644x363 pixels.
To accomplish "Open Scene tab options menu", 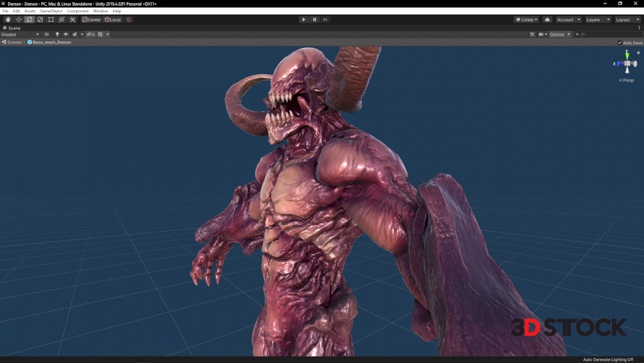I will coord(639,28).
